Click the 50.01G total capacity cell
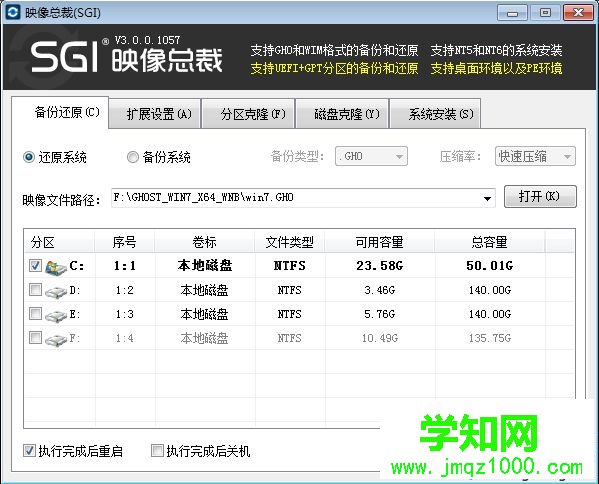This screenshot has height=484, width=599. [489, 265]
